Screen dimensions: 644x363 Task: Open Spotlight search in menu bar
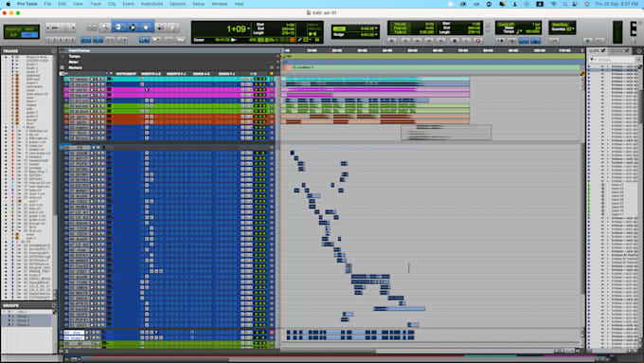point(565,4)
